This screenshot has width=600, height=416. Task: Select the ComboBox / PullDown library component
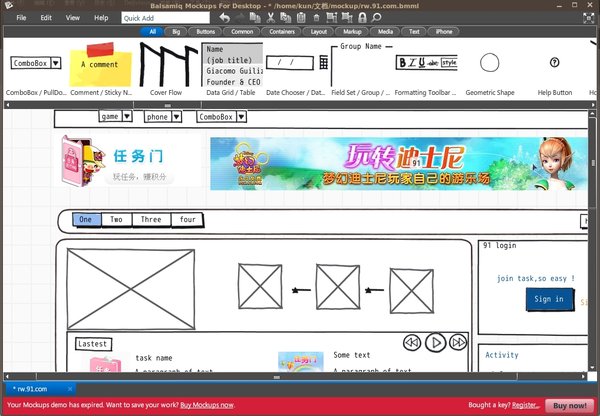click(35, 63)
